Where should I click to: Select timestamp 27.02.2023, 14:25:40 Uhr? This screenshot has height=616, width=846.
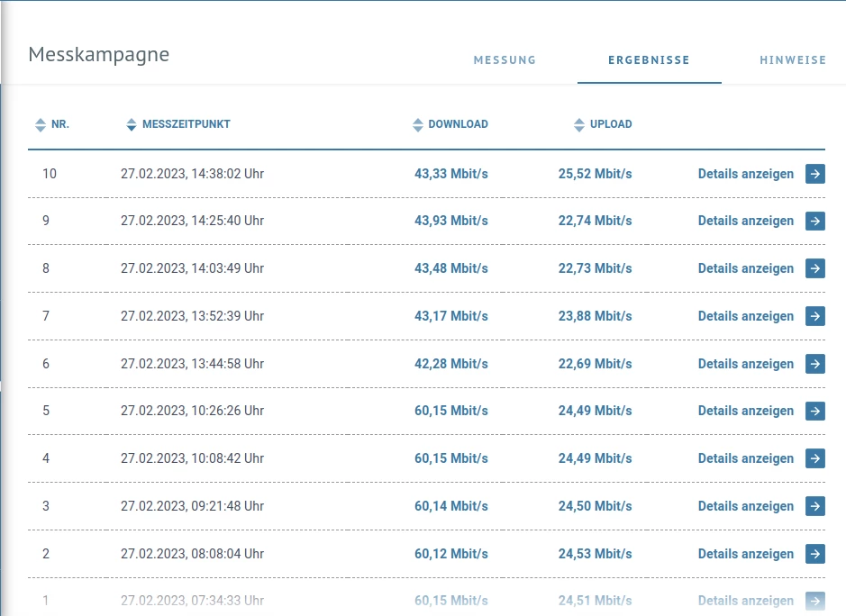192,221
